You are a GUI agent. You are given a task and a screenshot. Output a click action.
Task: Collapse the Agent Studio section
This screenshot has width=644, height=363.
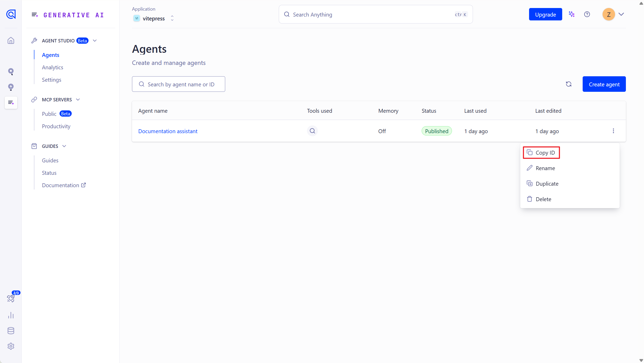[x=95, y=41]
